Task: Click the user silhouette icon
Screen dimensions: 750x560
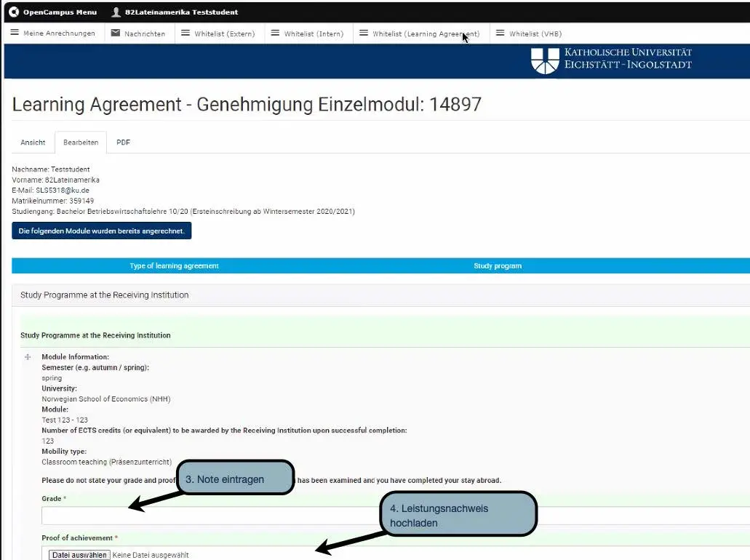Action: 116,12
